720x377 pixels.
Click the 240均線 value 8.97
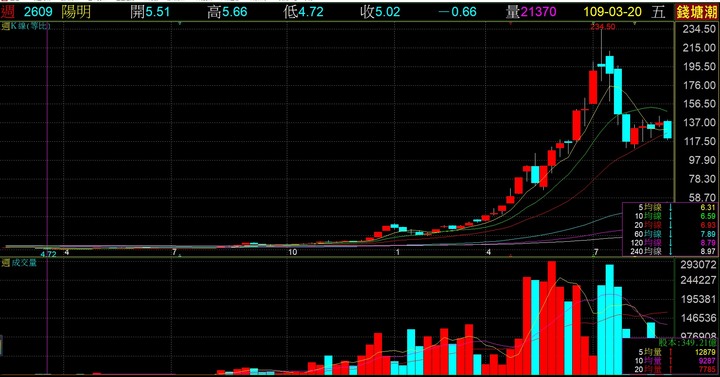point(708,251)
